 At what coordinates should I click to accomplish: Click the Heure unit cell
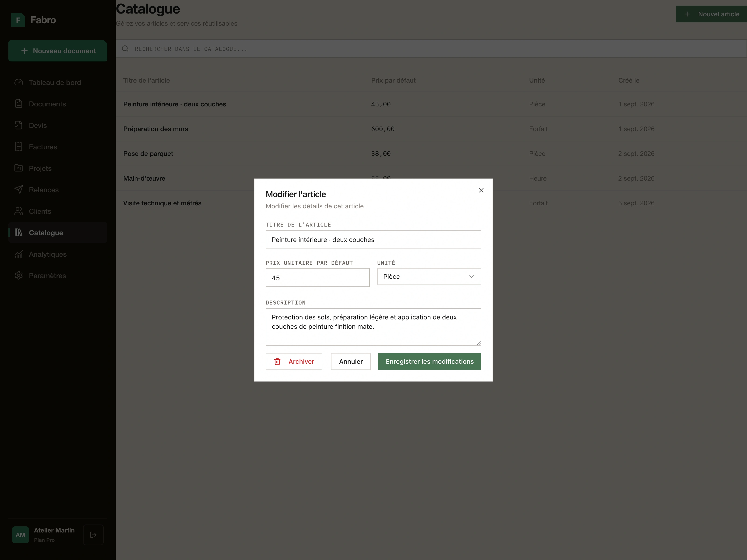538,178
